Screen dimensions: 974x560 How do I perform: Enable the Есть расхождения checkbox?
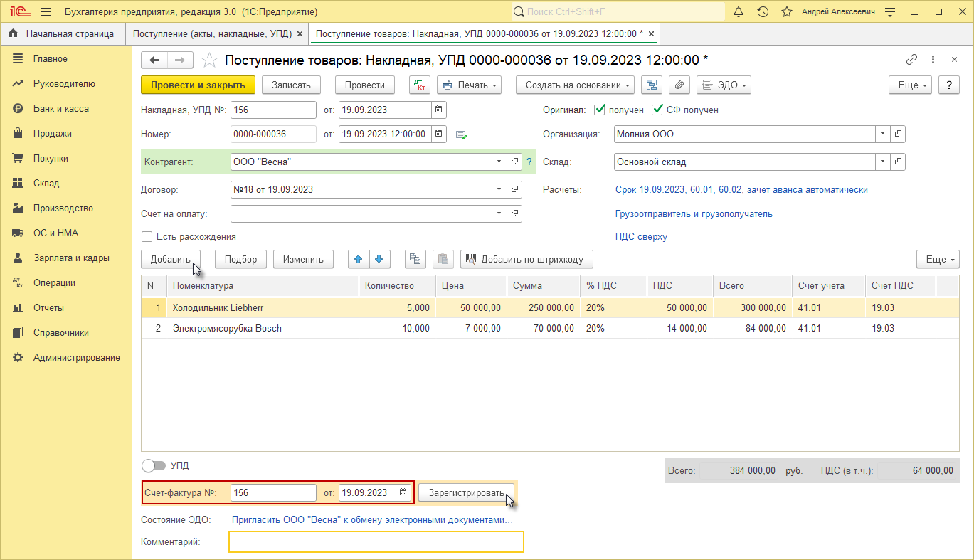[x=147, y=237]
